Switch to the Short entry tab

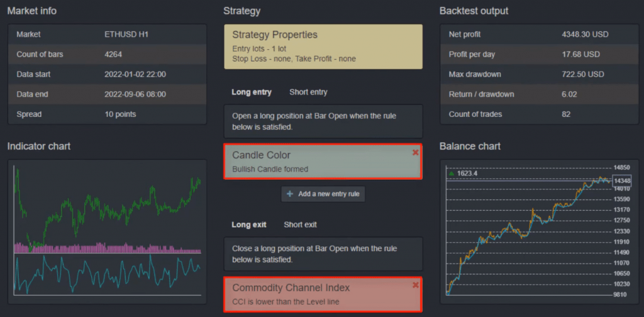(308, 92)
